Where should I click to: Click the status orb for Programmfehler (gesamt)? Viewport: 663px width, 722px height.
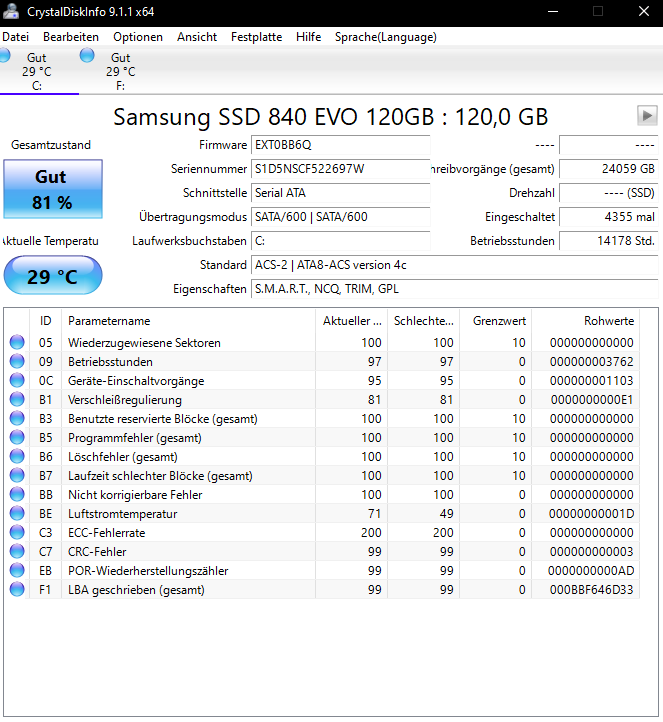(17, 437)
